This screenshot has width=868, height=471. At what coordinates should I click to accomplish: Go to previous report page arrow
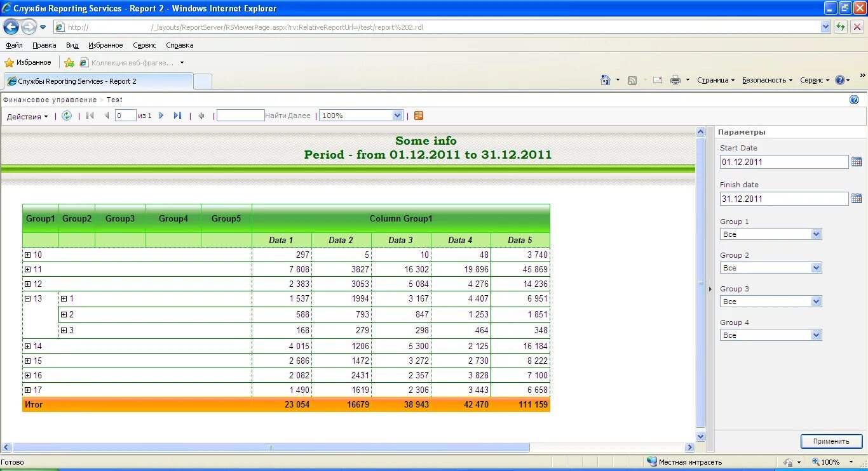pyautogui.click(x=107, y=116)
